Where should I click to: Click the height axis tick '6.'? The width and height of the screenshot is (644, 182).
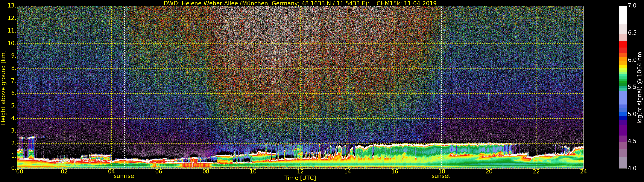(14, 93)
